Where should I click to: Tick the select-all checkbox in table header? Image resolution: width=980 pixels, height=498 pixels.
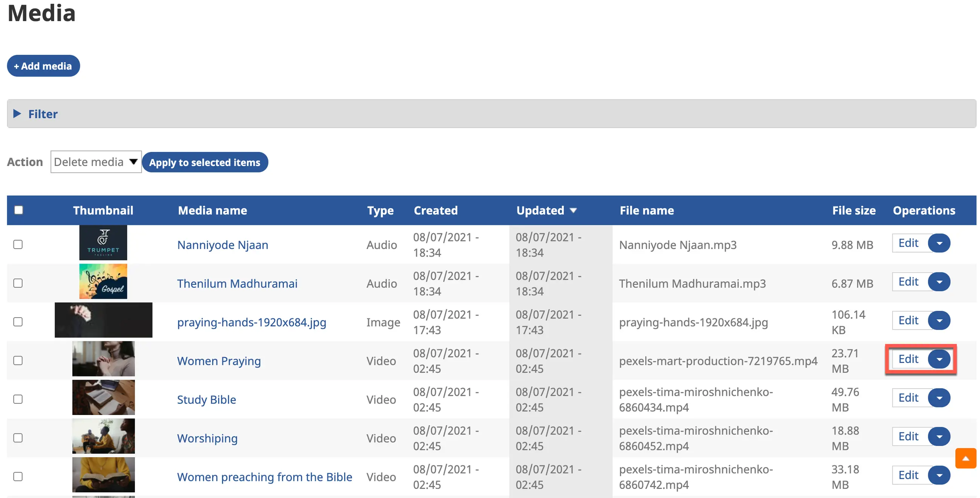[18, 210]
